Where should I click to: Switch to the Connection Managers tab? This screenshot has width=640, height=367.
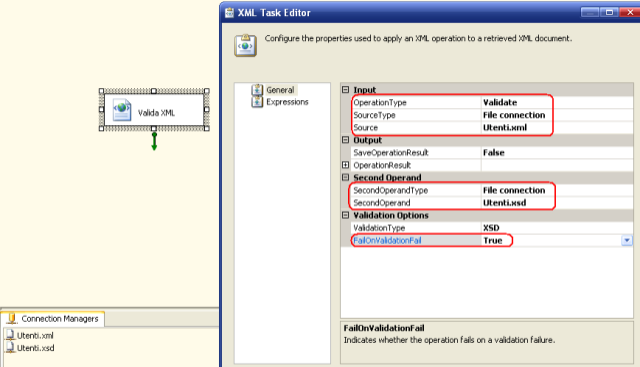(53, 319)
